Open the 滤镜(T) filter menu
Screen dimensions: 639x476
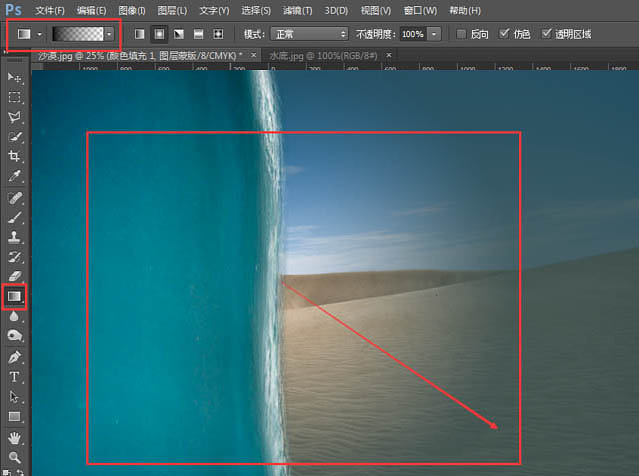(297, 11)
